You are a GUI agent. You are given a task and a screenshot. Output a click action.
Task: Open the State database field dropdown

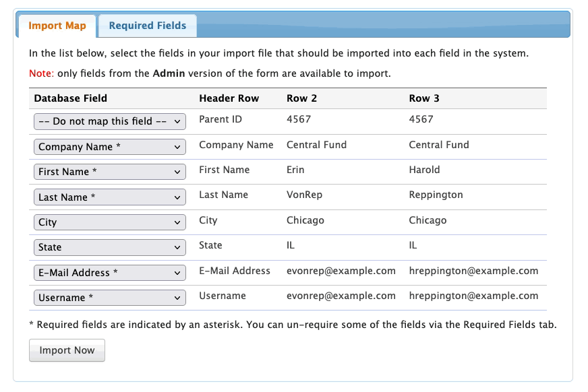[109, 247]
